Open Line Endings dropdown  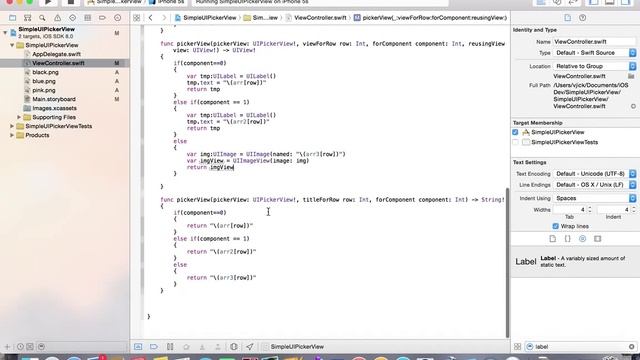point(594,185)
